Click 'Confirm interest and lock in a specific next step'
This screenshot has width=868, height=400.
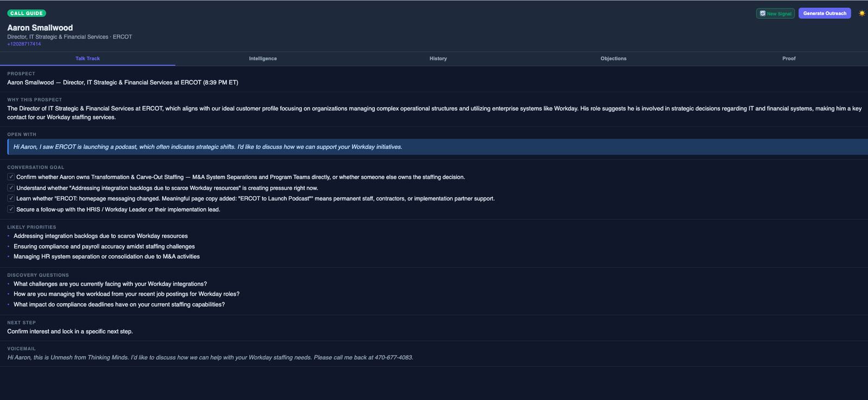[70, 332]
